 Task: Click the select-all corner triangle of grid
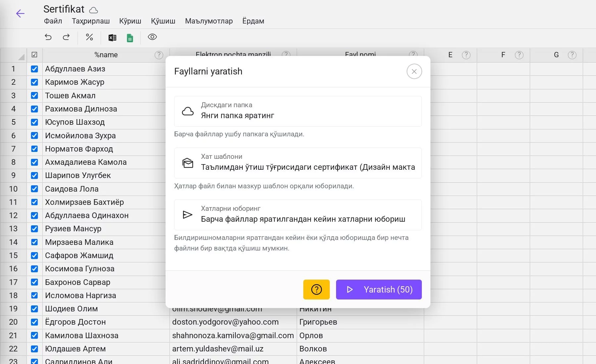(21, 57)
